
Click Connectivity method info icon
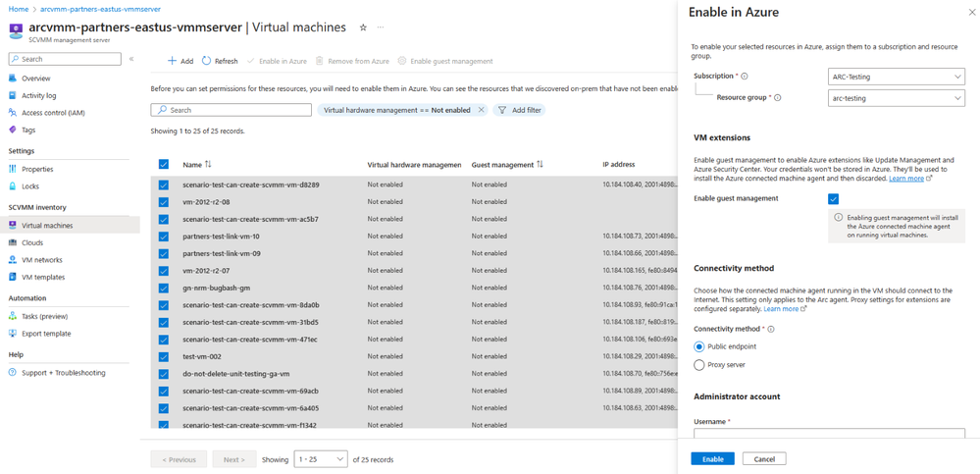click(771, 329)
